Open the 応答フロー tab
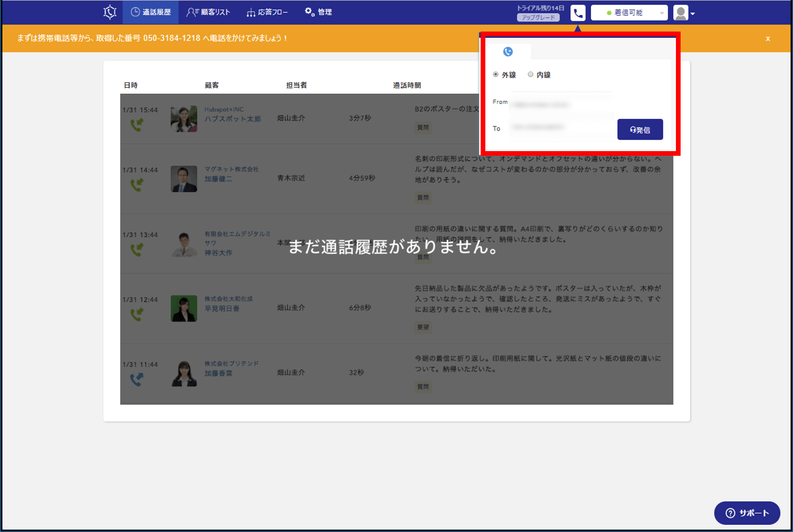 pyautogui.click(x=267, y=12)
